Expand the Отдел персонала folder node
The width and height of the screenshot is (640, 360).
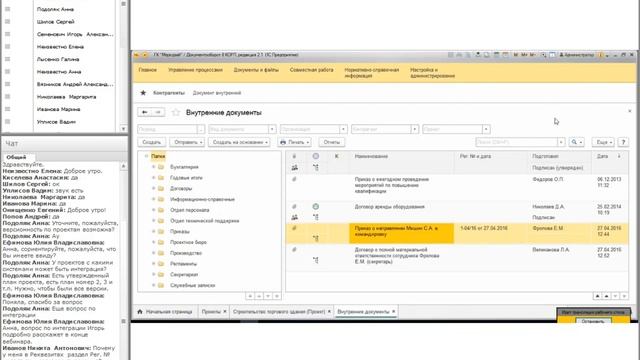click(153, 210)
